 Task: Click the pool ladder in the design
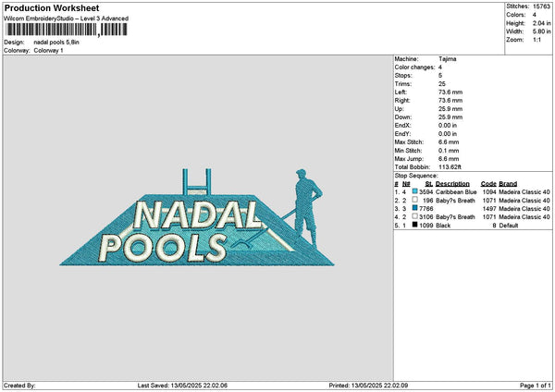click(x=197, y=182)
